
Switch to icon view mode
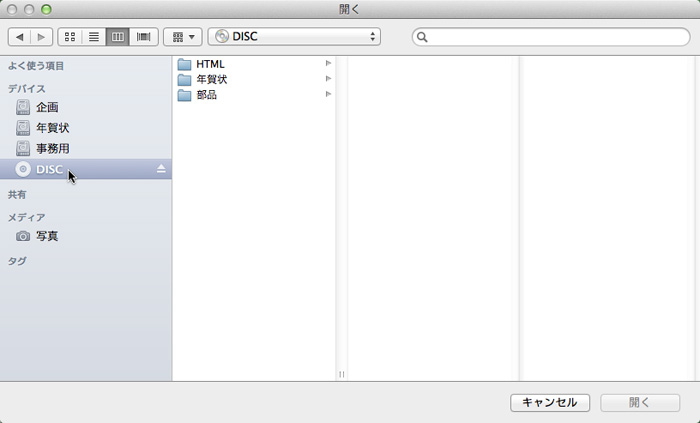pos(70,37)
